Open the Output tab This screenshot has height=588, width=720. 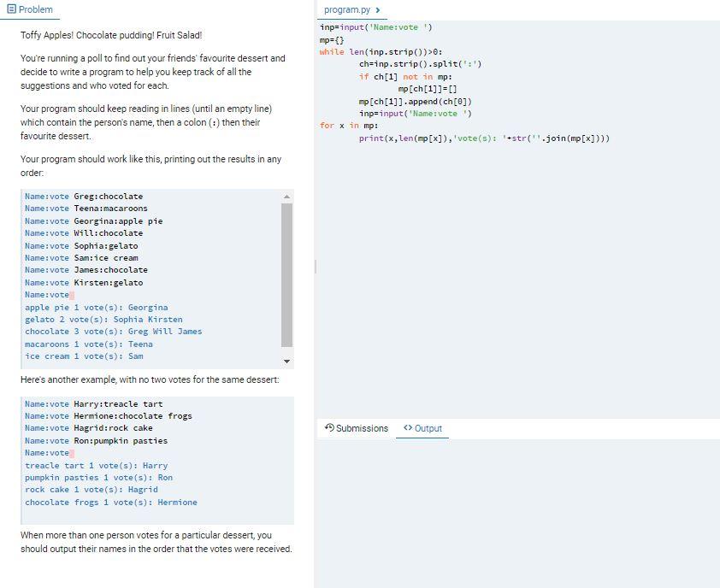click(x=428, y=428)
